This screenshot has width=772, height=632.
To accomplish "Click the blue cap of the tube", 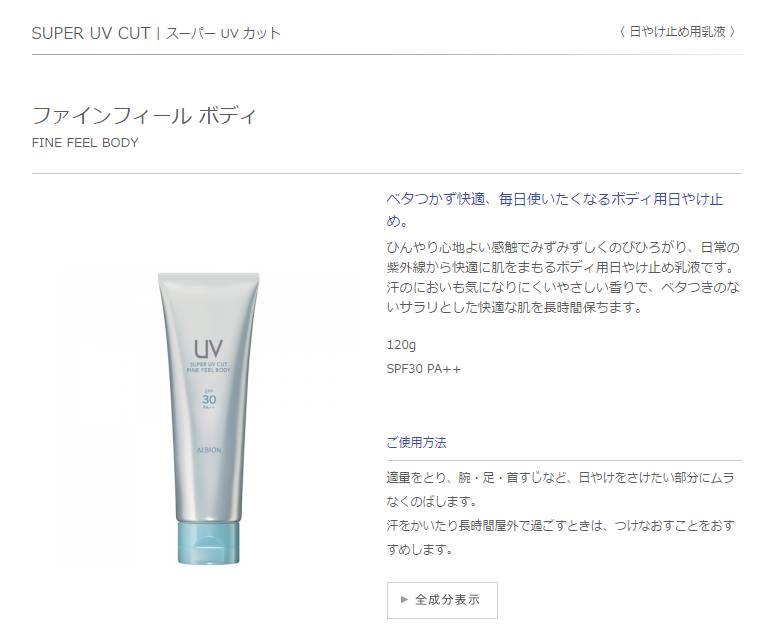I will 209,542.
